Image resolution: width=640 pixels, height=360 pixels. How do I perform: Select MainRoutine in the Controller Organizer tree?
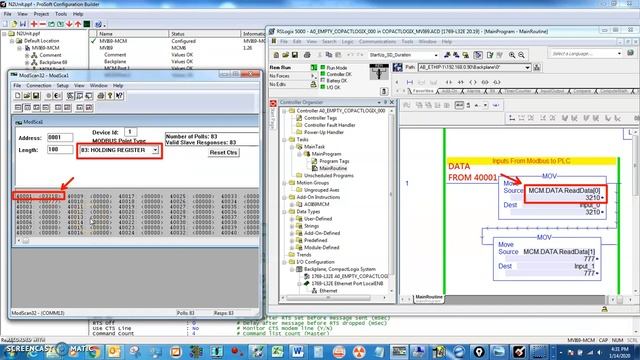click(333, 168)
